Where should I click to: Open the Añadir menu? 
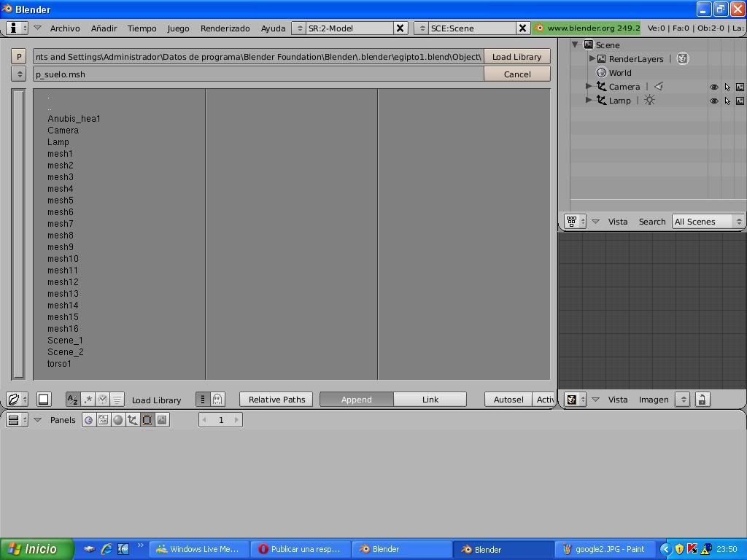(104, 28)
